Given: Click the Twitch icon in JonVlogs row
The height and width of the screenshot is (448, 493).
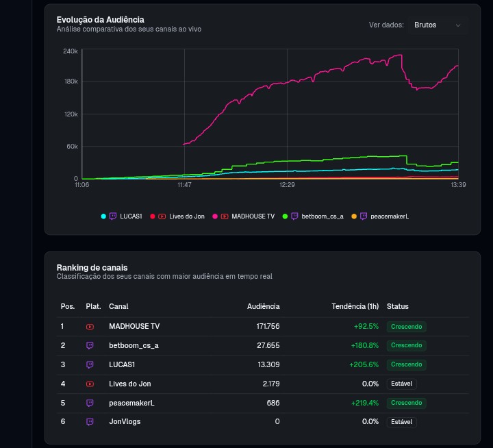Looking at the screenshot, I should click(x=90, y=422).
